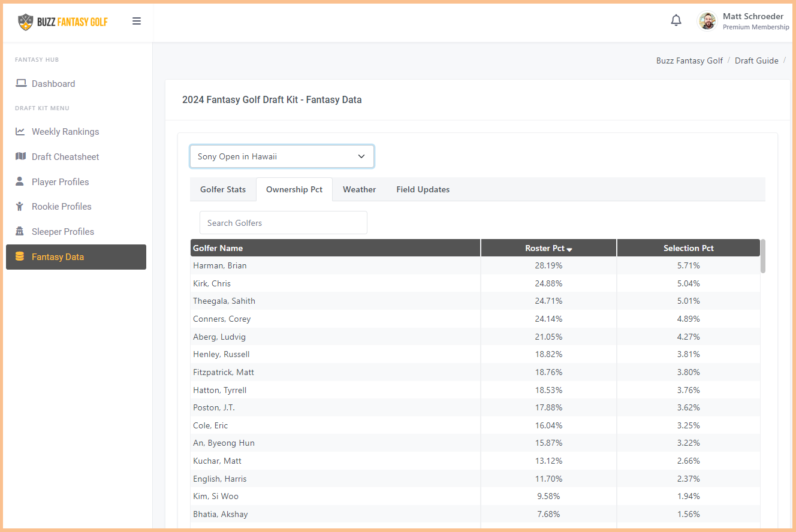The height and width of the screenshot is (532, 796).
Task: Select Fantasy Data sidebar item
Action: click(x=76, y=256)
